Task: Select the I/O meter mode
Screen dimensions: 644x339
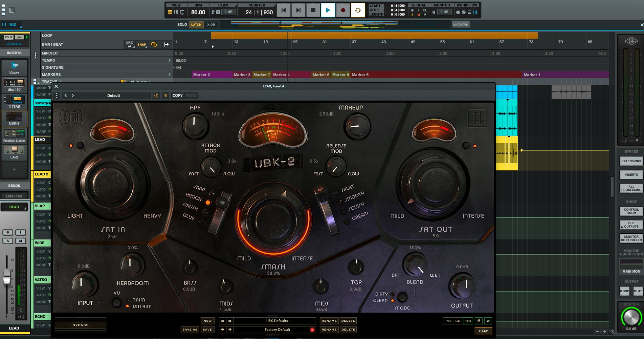Action: (448, 321)
